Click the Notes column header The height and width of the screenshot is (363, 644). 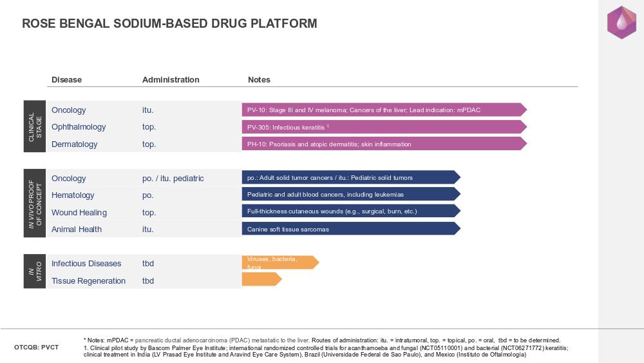[x=259, y=80]
